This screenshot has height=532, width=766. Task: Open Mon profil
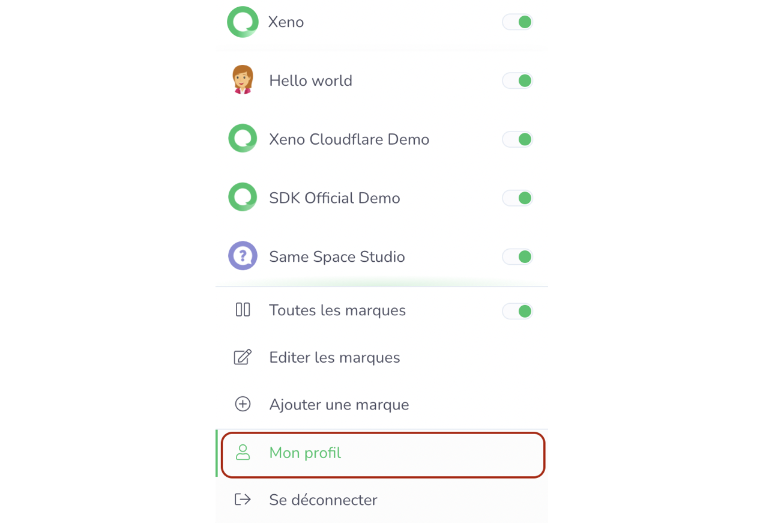[305, 453]
